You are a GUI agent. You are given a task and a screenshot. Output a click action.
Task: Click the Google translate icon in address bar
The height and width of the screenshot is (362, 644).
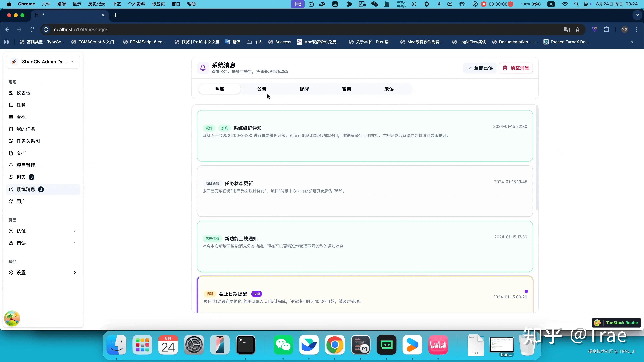[x=567, y=29]
